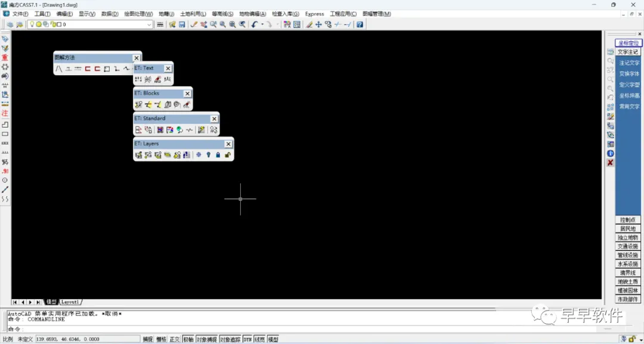This screenshot has height=344, width=644.
Task: Open the 文件(F) menu
Action: [x=20, y=14]
